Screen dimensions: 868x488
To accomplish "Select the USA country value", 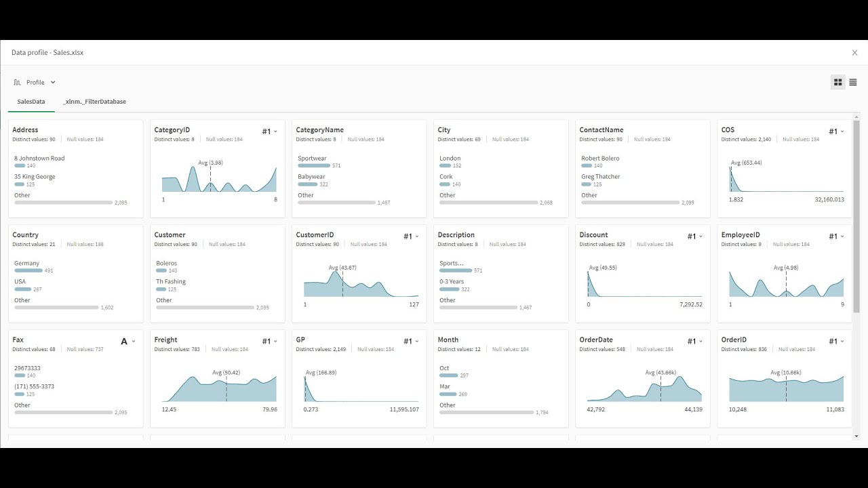I will pyautogui.click(x=20, y=282).
